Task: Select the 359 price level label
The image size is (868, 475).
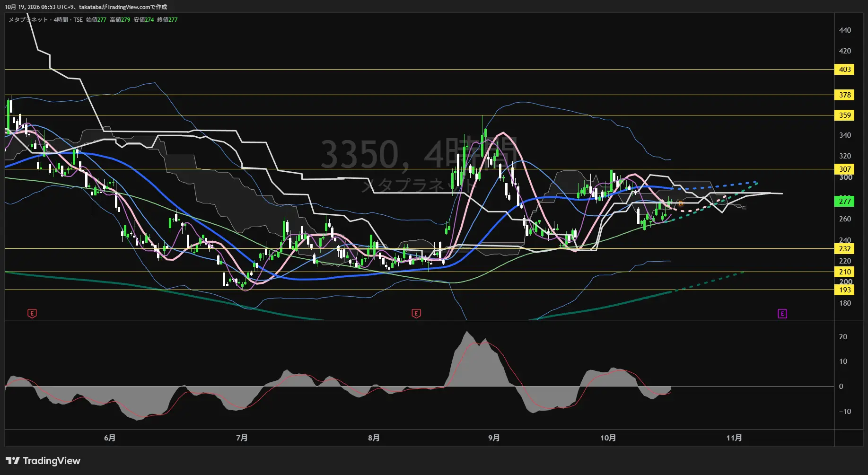Action: (x=845, y=115)
